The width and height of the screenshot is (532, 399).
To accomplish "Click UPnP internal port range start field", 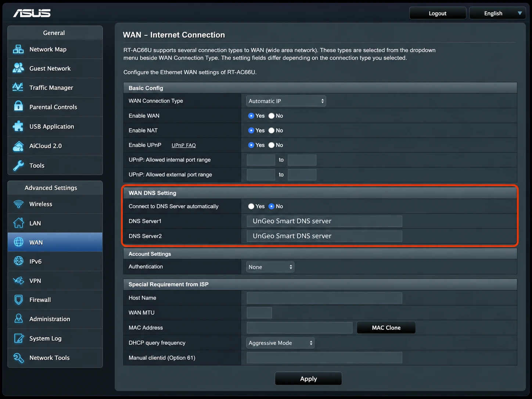I will (x=261, y=160).
